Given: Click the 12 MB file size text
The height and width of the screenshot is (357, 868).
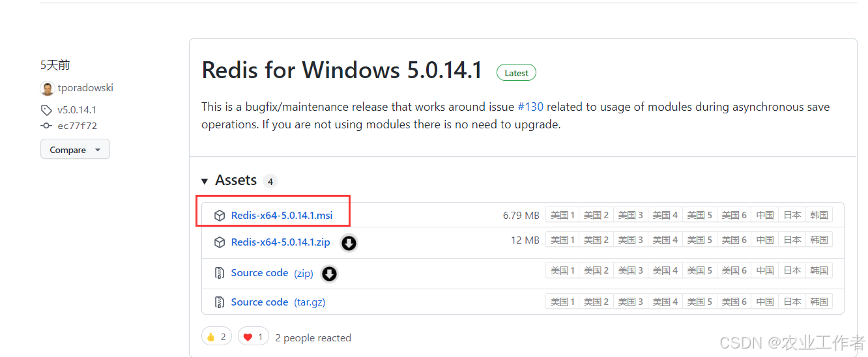Looking at the screenshot, I should click(525, 240).
